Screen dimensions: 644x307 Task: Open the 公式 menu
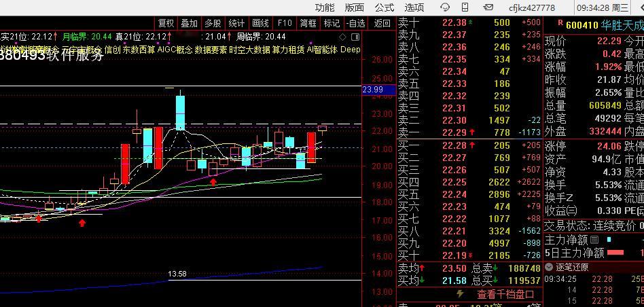[x=384, y=7]
